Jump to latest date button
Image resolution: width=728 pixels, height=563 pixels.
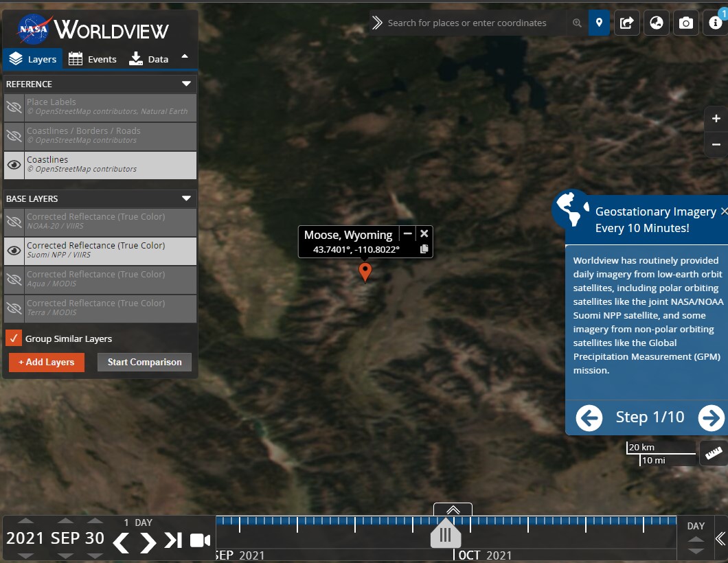[173, 540]
